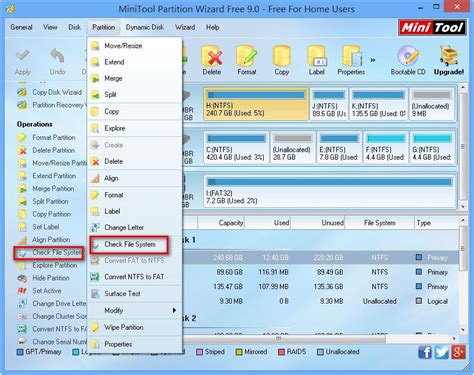This screenshot has width=474, height=375.
Task: Open the Wizard menu
Action: click(185, 27)
